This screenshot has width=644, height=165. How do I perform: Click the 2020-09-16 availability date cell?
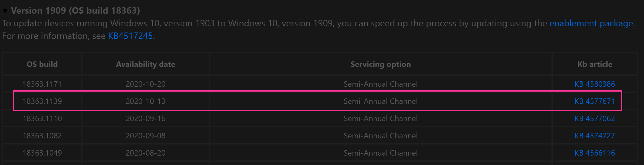pyautogui.click(x=145, y=119)
